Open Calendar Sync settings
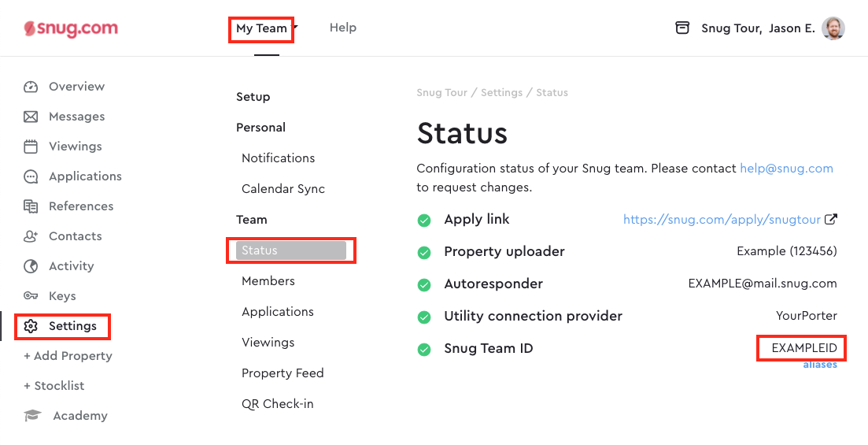Viewport: 868px width, 445px height. pyautogui.click(x=283, y=189)
